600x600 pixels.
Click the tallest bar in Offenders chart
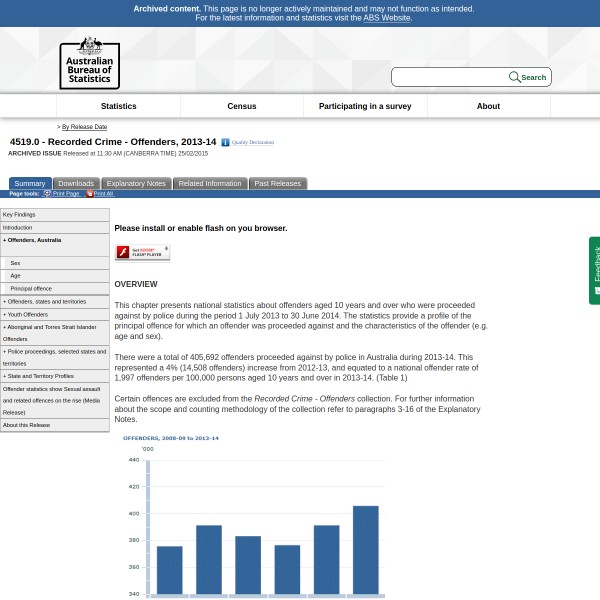366,550
